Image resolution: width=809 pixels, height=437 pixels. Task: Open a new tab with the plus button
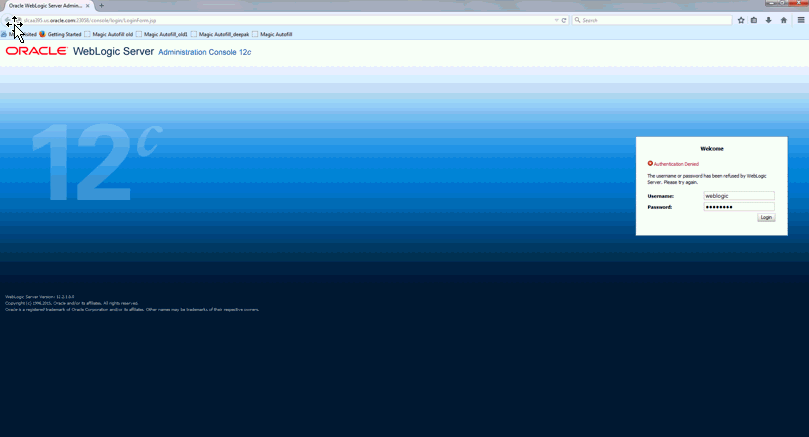[x=102, y=6]
